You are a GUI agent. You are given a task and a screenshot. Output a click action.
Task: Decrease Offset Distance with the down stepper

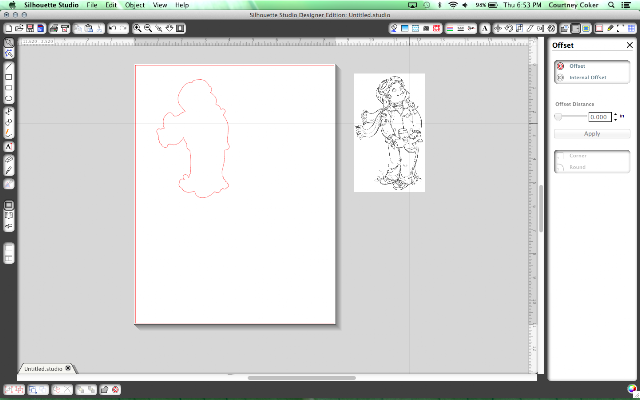click(x=615, y=119)
